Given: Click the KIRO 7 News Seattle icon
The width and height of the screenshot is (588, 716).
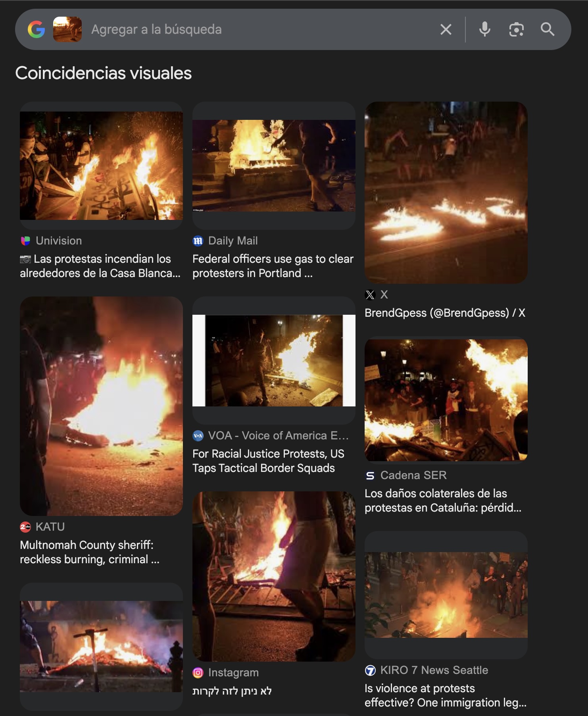Looking at the screenshot, I should pos(370,670).
